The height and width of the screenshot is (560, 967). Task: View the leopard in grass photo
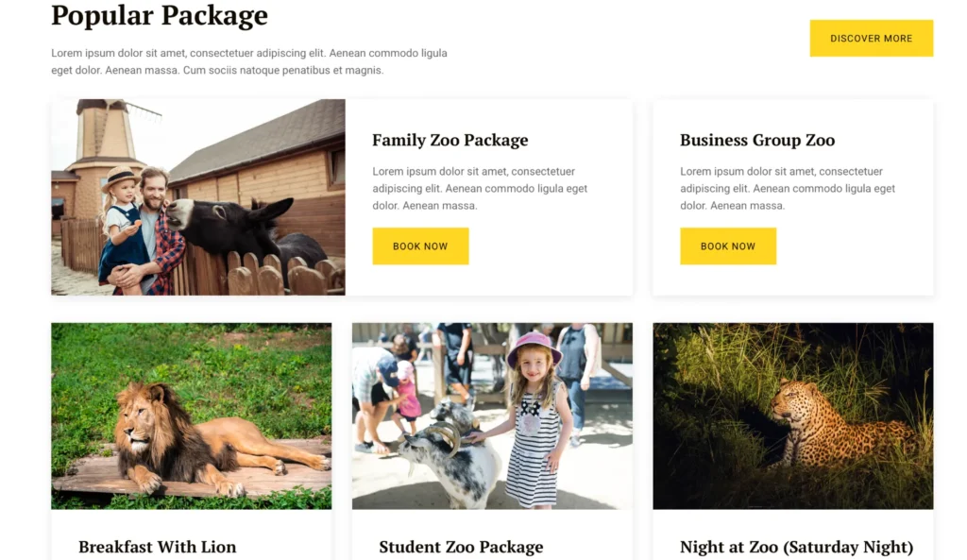coord(792,416)
